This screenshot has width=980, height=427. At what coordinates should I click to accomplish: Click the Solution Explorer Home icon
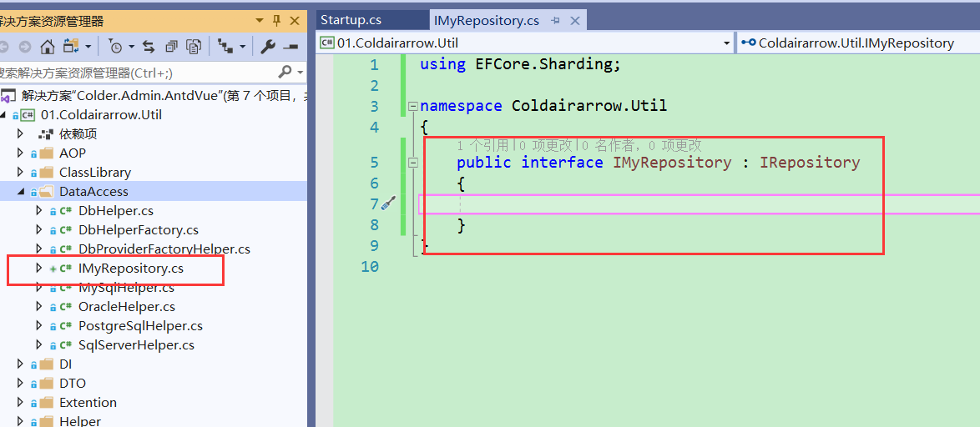pyautogui.click(x=48, y=46)
